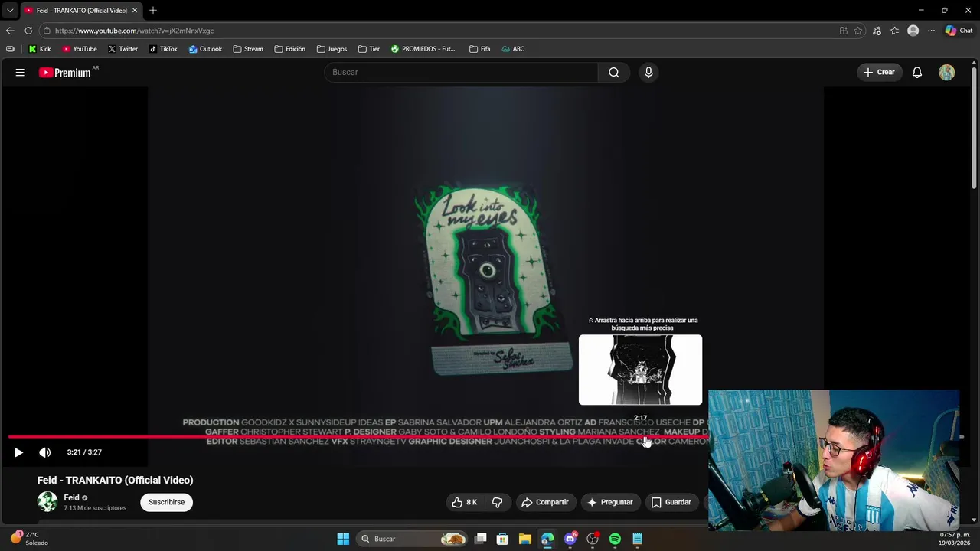Open the Twitter bookmark
Viewport: 980px width, 551px height.
pos(122,49)
